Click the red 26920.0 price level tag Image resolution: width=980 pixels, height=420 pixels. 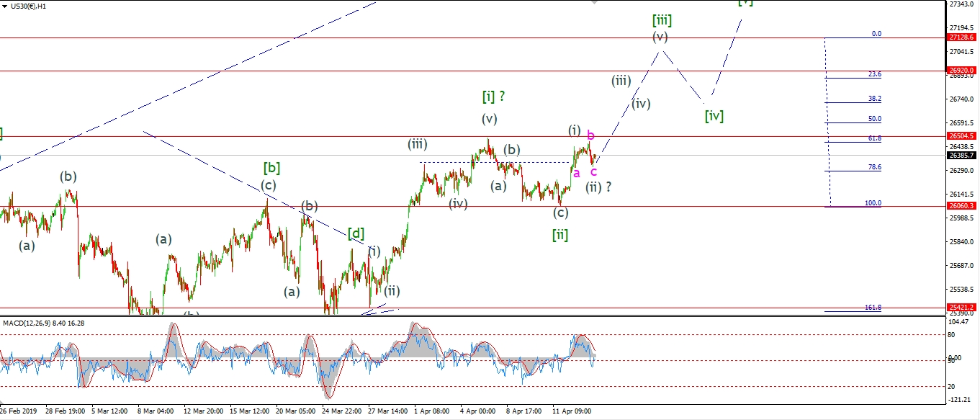962,71
